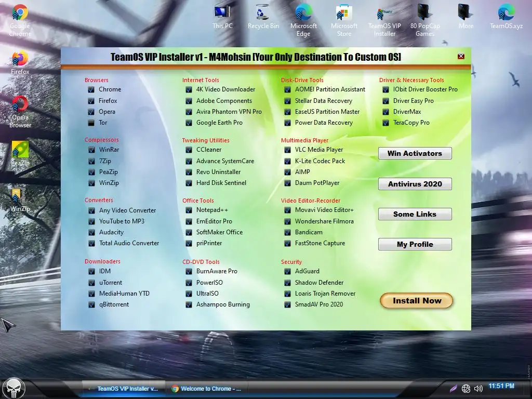Image resolution: width=532 pixels, height=399 pixels.
Task: Open the More desktop icon
Action: (465, 17)
